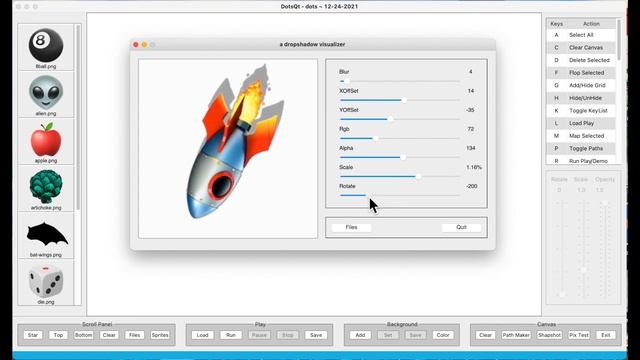The height and width of the screenshot is (360, 640).
Task: Click the Pause button
Action: point(259,335)
